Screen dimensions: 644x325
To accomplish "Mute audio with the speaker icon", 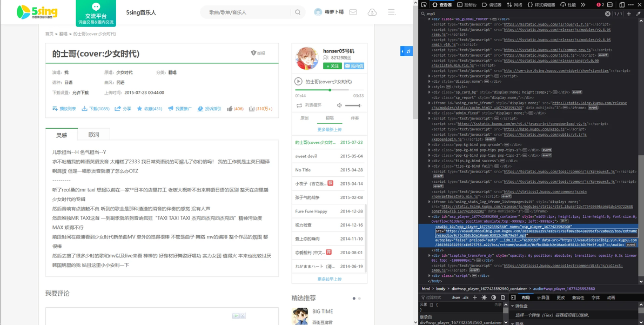I will pos(339,105).
